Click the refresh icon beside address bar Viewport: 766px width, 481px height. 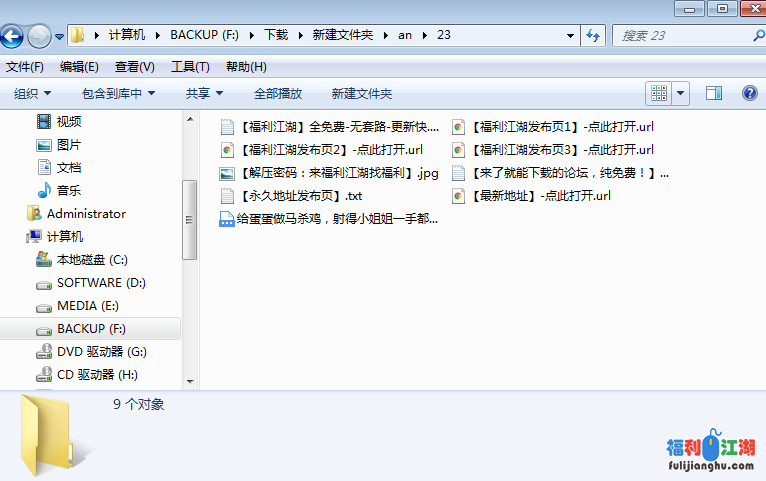point(592,35)
